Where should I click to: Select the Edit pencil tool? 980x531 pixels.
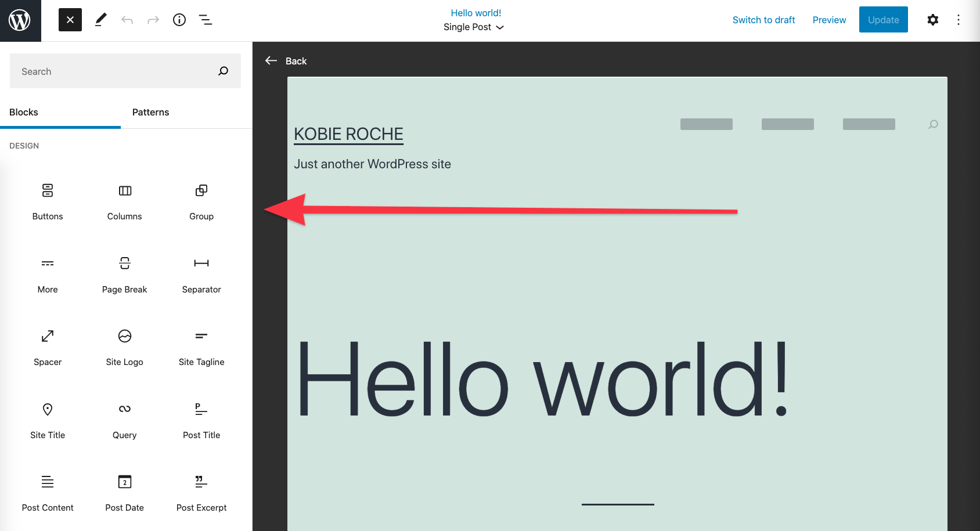100,20
